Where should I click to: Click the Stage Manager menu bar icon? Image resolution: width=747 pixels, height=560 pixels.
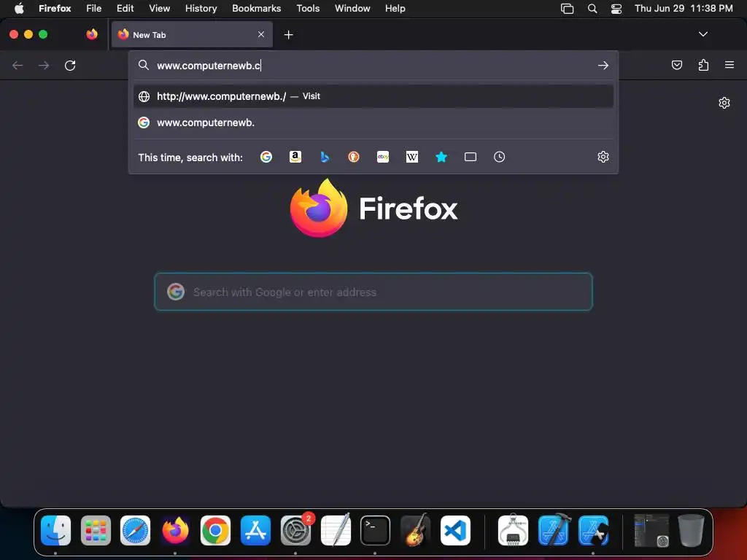pyautogui.click(x=567, y=9)
